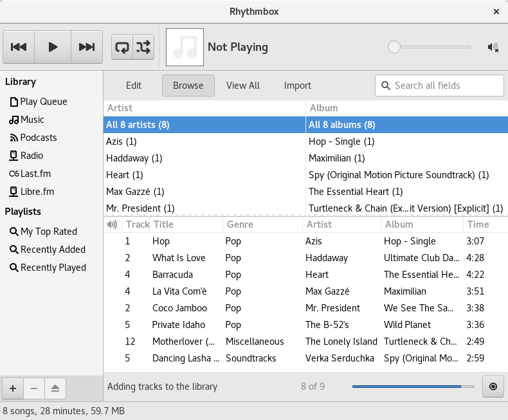The image size is (508, 420).
Task: Add a new playlist with plus button
Action: pos(13,388)
